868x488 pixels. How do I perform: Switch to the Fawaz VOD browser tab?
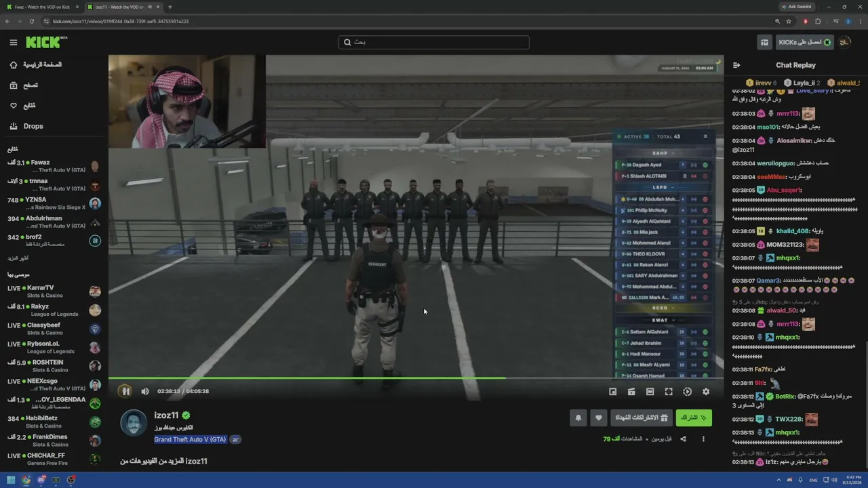click(x=42, y=7)
